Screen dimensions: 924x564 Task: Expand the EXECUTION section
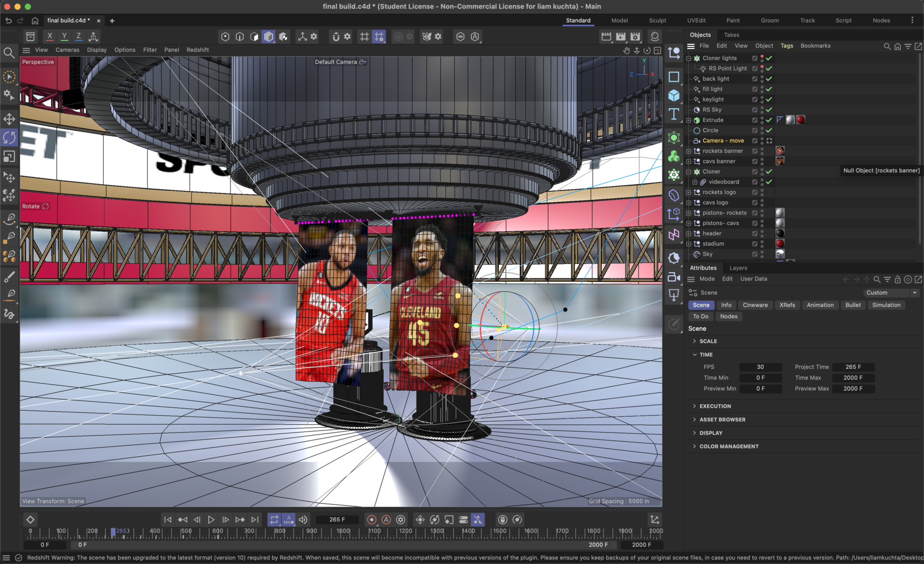pos(695,406)
